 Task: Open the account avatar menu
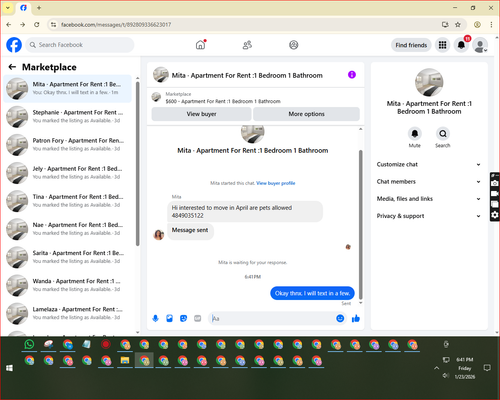[480, 45]
